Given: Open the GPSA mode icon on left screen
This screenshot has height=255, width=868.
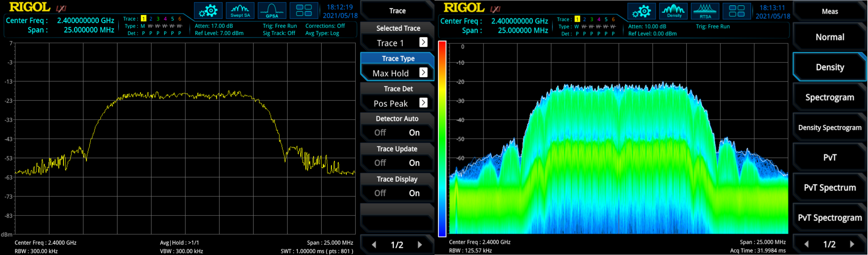Looking at the screenshot, I should point(272,11).
